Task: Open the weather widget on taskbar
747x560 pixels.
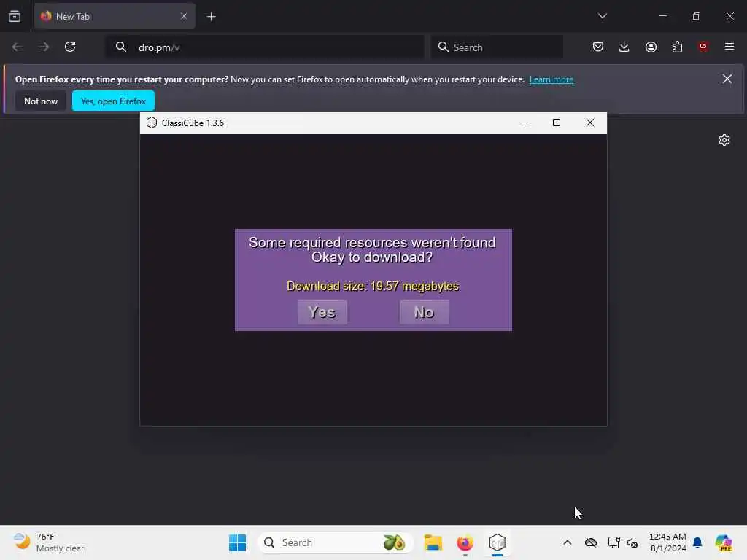Action: 49,542
